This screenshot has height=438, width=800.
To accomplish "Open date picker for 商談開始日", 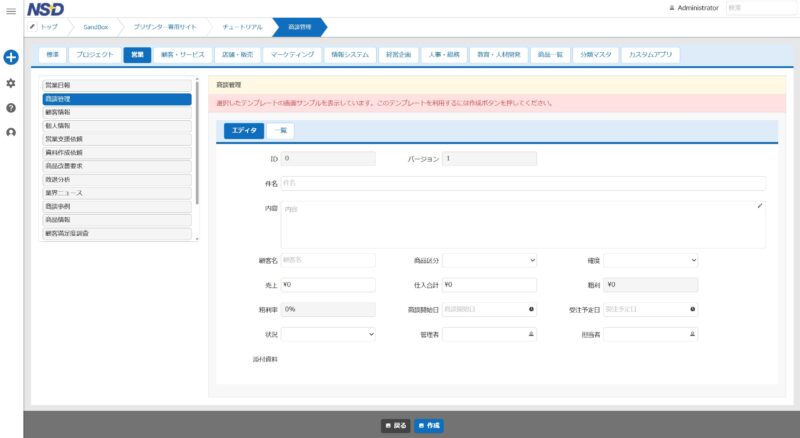I will pyautogui.click(x=530, y=309).
